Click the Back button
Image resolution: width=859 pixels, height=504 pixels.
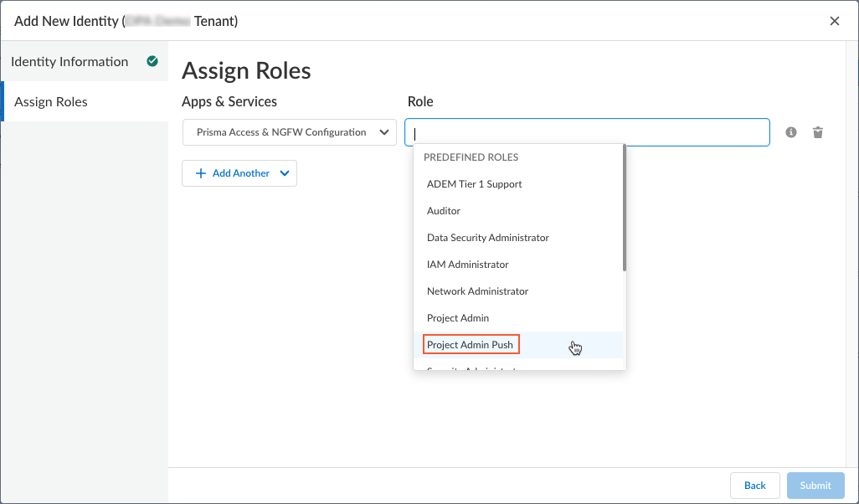click(x=754, y=486)
